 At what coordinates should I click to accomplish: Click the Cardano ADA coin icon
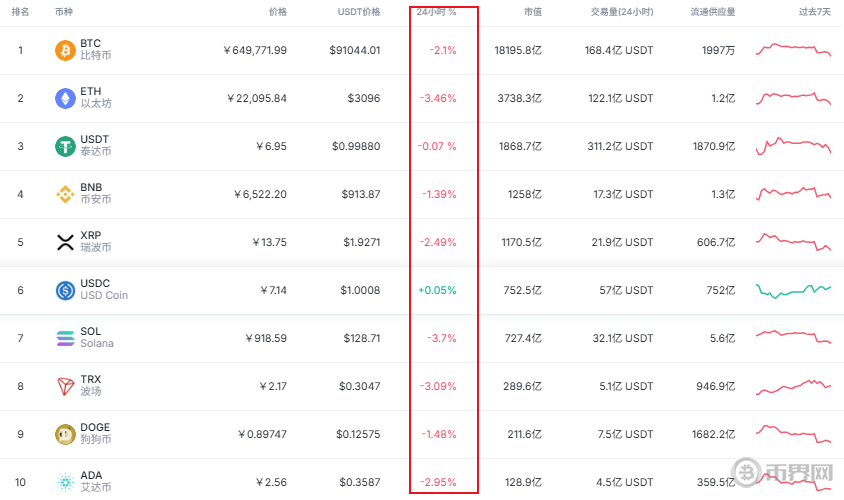(x=65, y=482)
